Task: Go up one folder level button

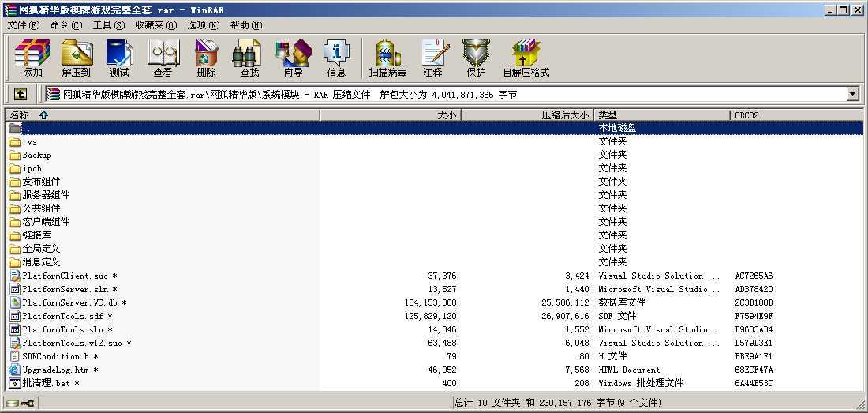Action: tap(21, 94)
